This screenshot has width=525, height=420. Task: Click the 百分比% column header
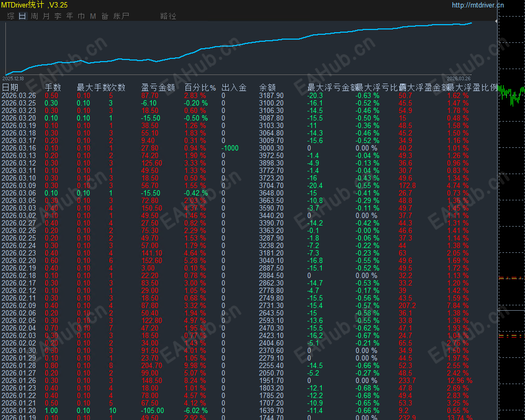pyautogui.click(x=200, y=88)
